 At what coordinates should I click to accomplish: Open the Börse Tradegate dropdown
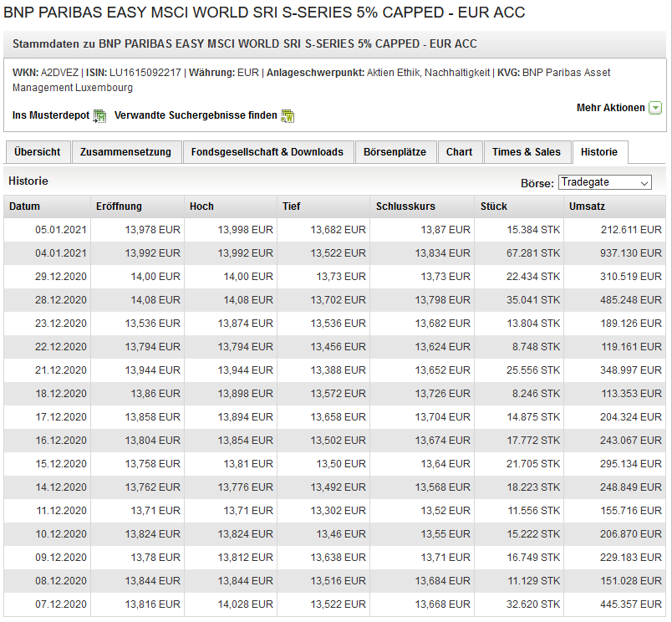coord(604,182)
